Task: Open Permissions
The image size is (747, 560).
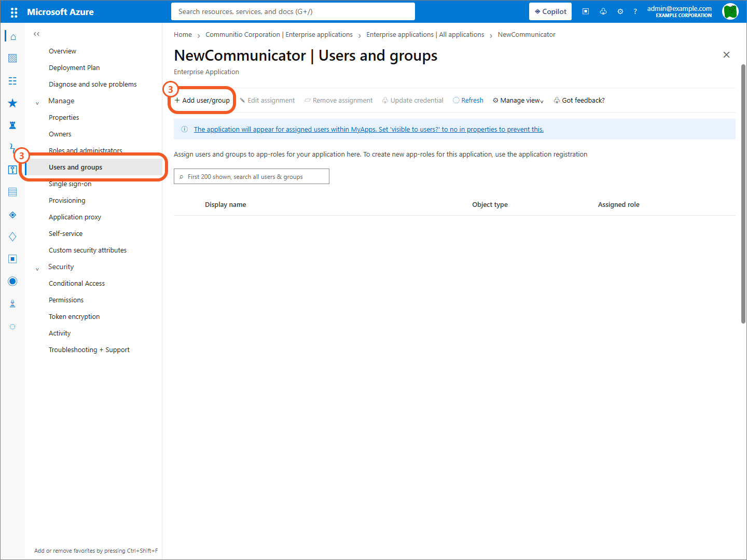Action: pyautogui.click(x=66, y=300)
